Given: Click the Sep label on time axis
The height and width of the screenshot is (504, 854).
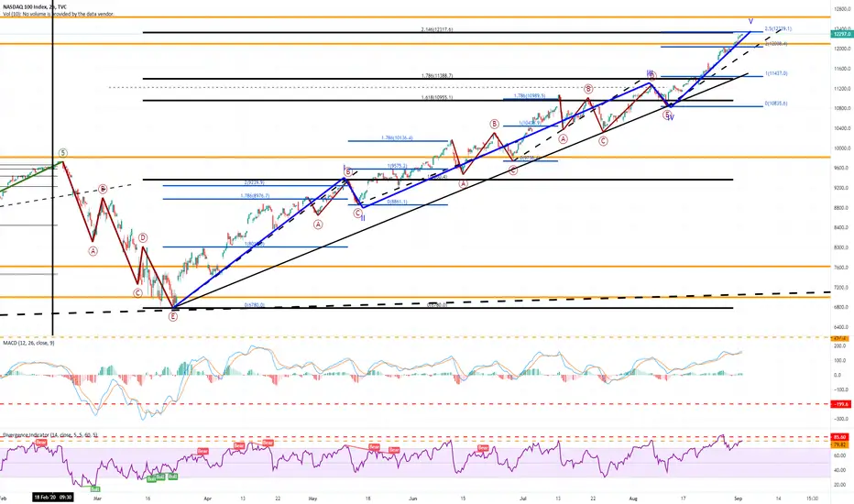Looking at the screenshot, I should (738, 498).
